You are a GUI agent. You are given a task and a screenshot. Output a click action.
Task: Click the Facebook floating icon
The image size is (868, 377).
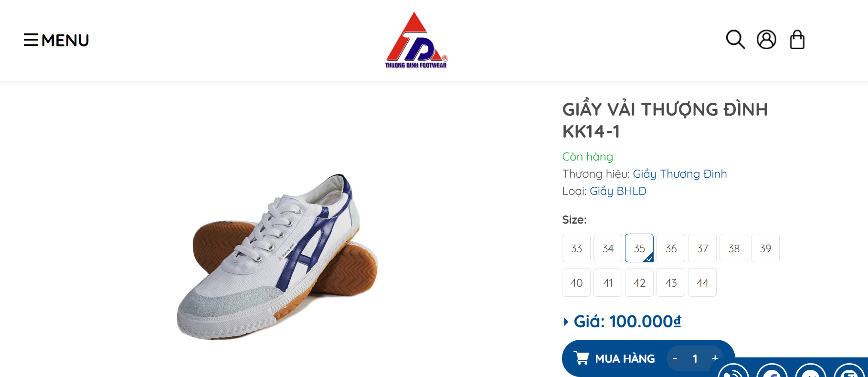pyautogui.click(x=772, y=373)
